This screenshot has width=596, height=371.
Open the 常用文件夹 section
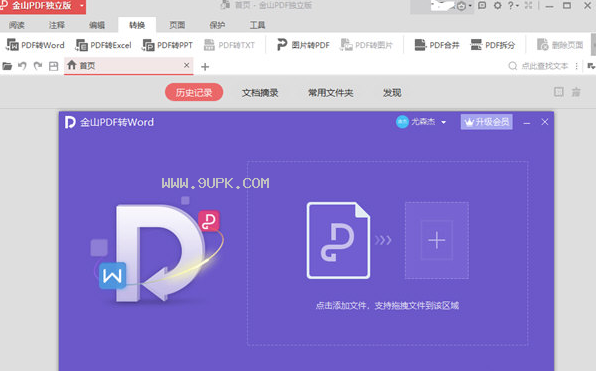[331, 93]
